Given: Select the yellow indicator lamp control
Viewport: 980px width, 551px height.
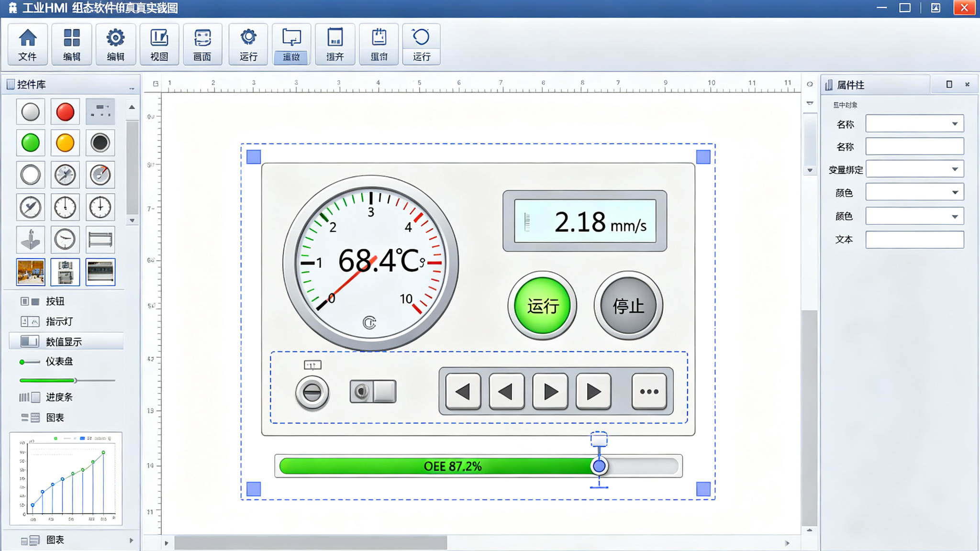Looking at the screenshot, I should point(65,143).
